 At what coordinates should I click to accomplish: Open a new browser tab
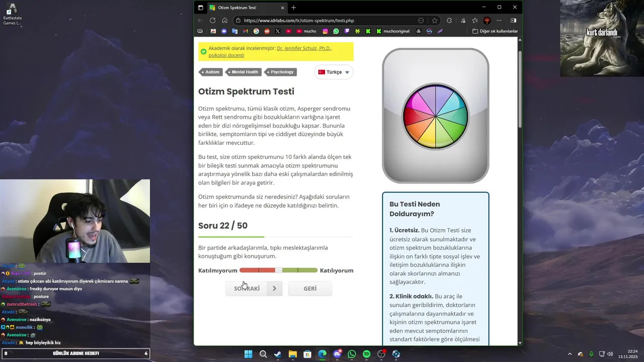293,8
